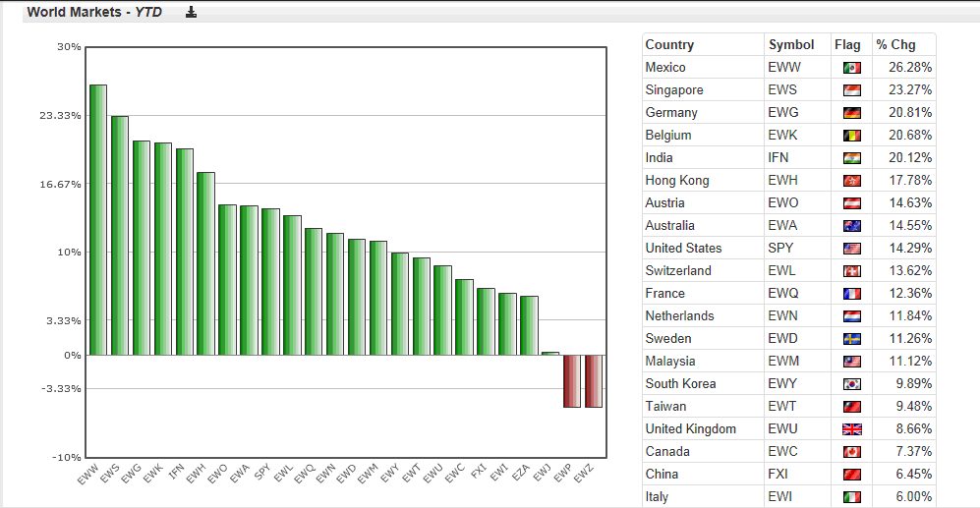Sort table by Symbol column header
The width and height of the screenshot is (980, 508).
click(x=791, y=45)
